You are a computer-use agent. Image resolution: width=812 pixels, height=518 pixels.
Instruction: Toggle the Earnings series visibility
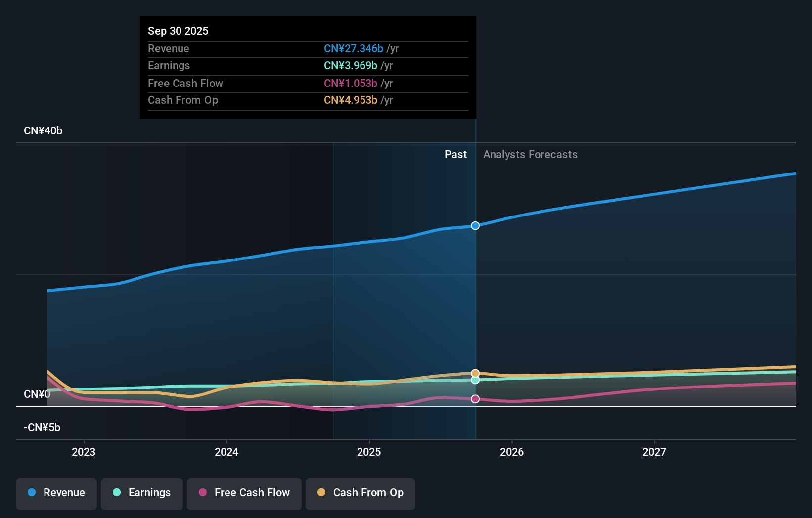pyautogui.click(x=142, y=493)
